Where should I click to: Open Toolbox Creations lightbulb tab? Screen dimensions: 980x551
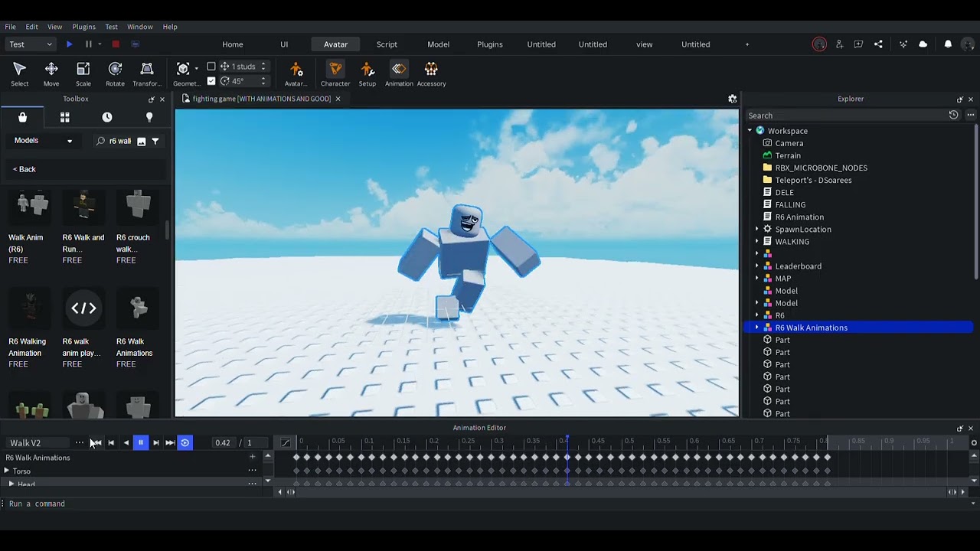pyautogui.click(x=149, y=117)
